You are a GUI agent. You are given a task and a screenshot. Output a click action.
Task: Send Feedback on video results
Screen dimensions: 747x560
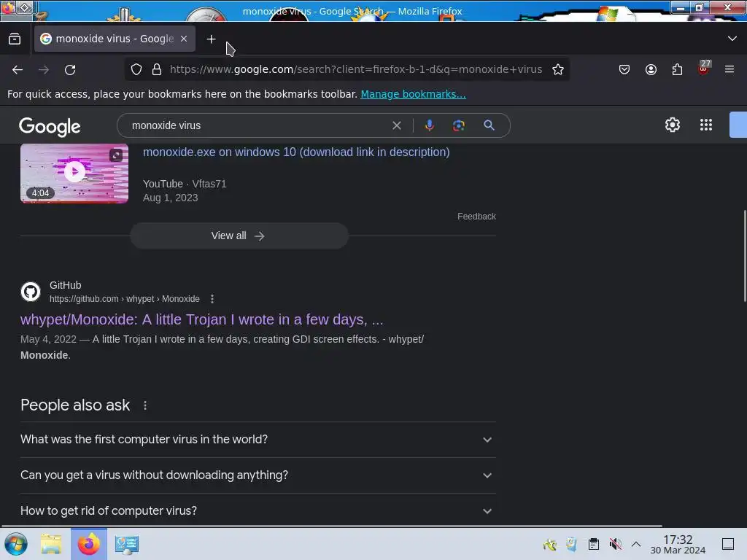(x=476, y=216)
